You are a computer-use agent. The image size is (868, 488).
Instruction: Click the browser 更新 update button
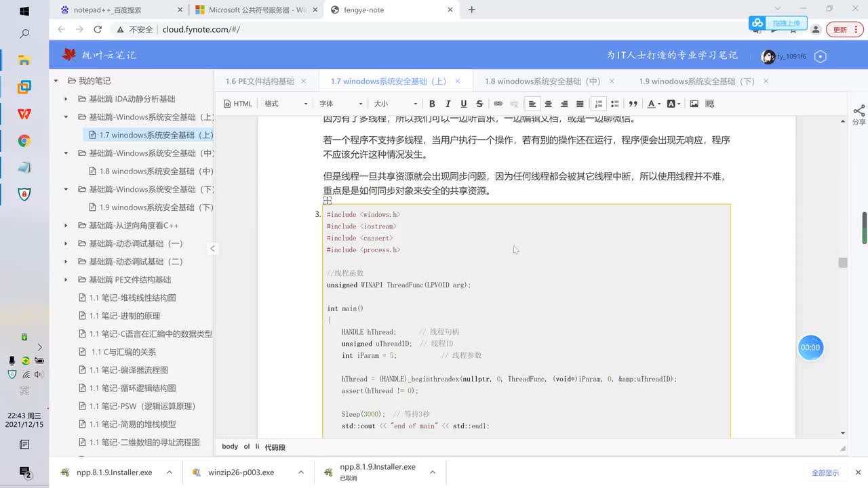[844, 30]
